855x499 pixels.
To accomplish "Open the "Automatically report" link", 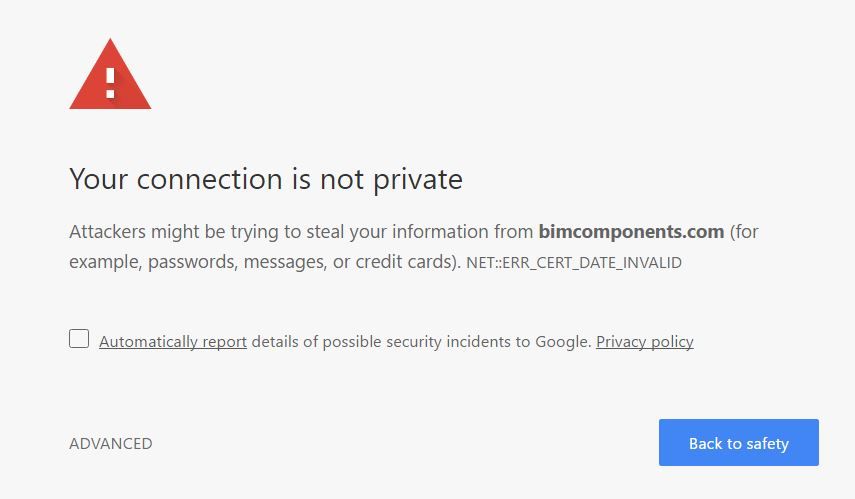I will (x=173, y=342).
